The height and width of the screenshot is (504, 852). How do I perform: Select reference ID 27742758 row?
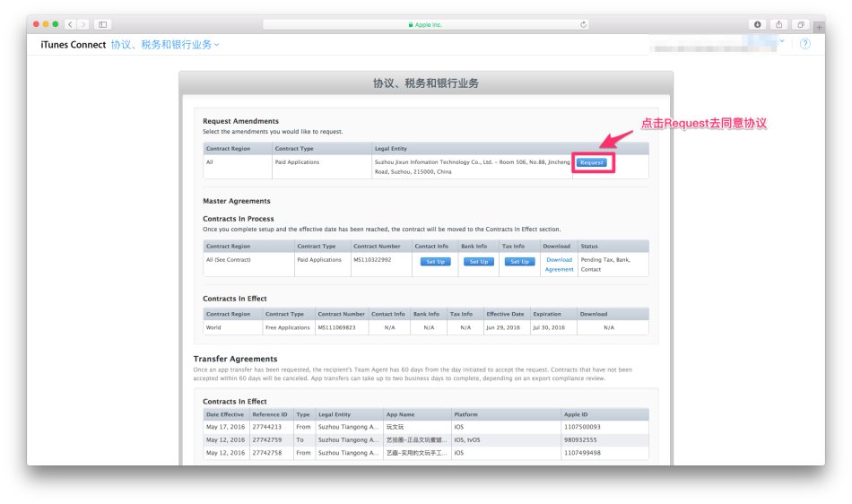426,453
